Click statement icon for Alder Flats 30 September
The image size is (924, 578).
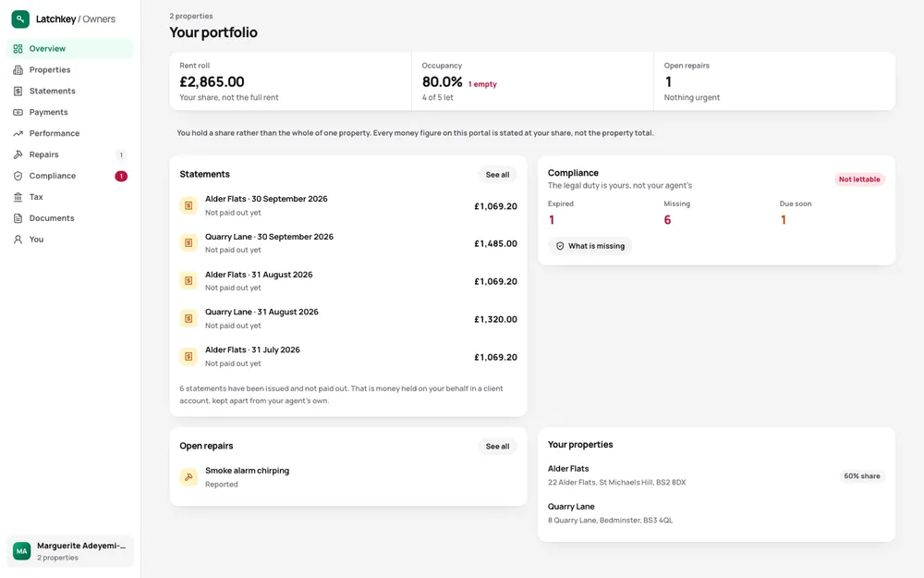click(188, 205)
